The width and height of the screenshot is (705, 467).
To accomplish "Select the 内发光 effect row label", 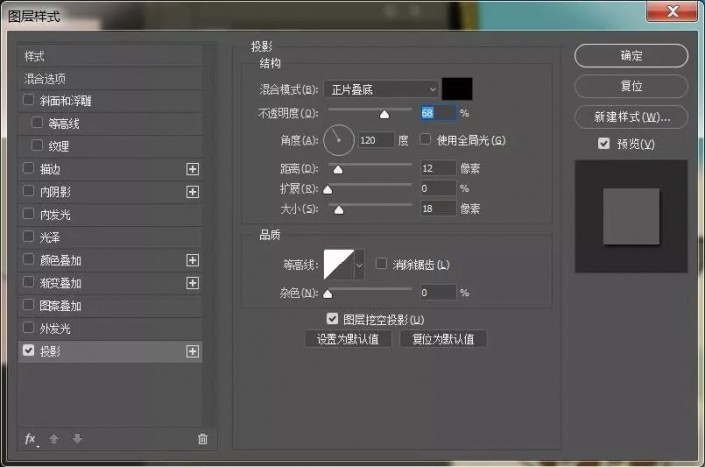I will 55,215.
